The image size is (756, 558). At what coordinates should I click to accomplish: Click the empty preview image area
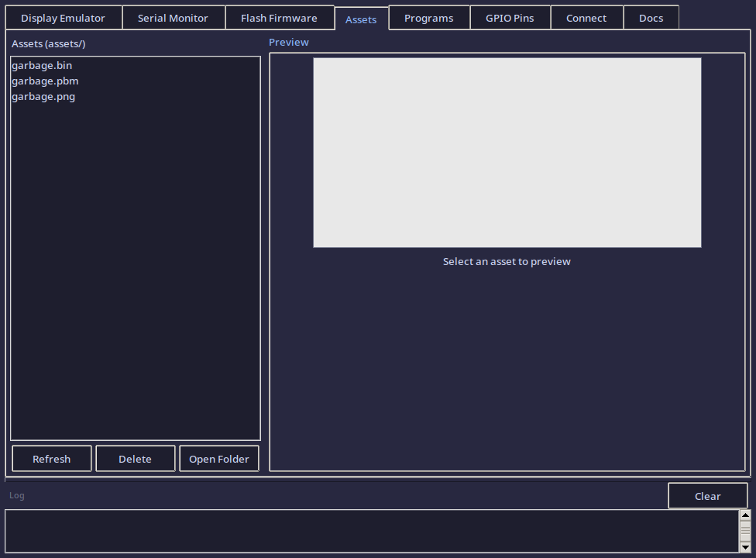pos(507,152)
